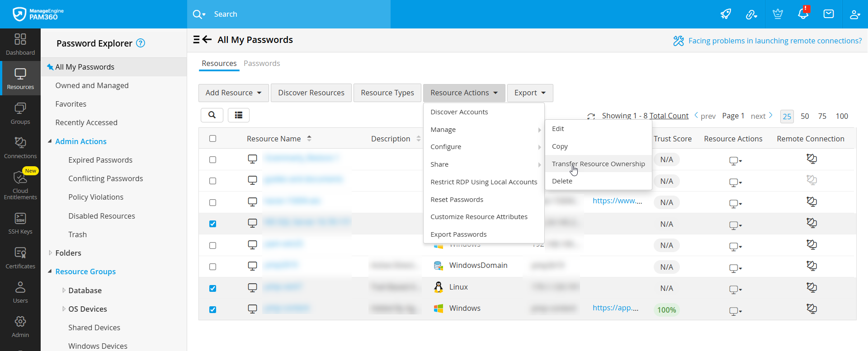Go to the Certificates section
Image resolution: width=868 pixels, height=351 pixels.
(20, 258)
